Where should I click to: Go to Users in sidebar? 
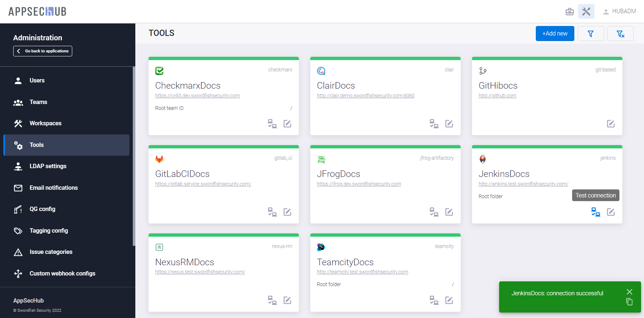(37, 81)
